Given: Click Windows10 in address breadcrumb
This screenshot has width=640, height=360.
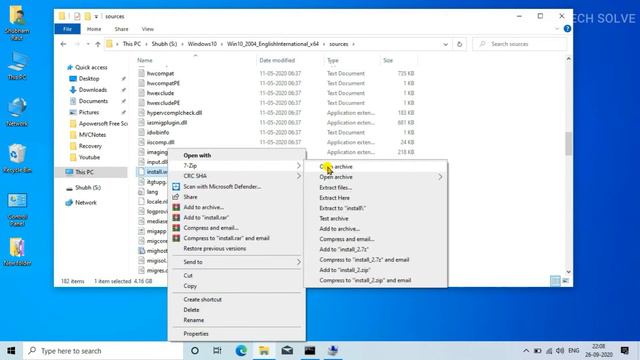Looking at the screenshot, I should pyautogui.click(x=202, y=44).
